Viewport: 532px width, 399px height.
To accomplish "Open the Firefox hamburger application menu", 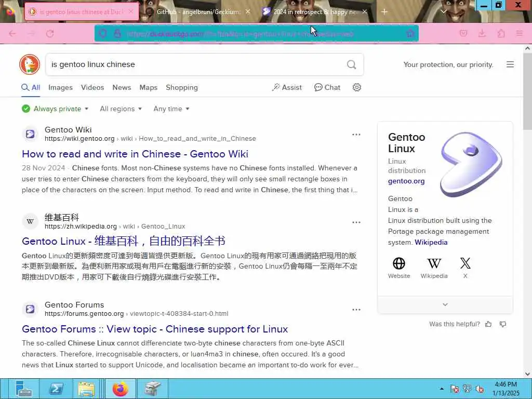I will coord(520,34).
